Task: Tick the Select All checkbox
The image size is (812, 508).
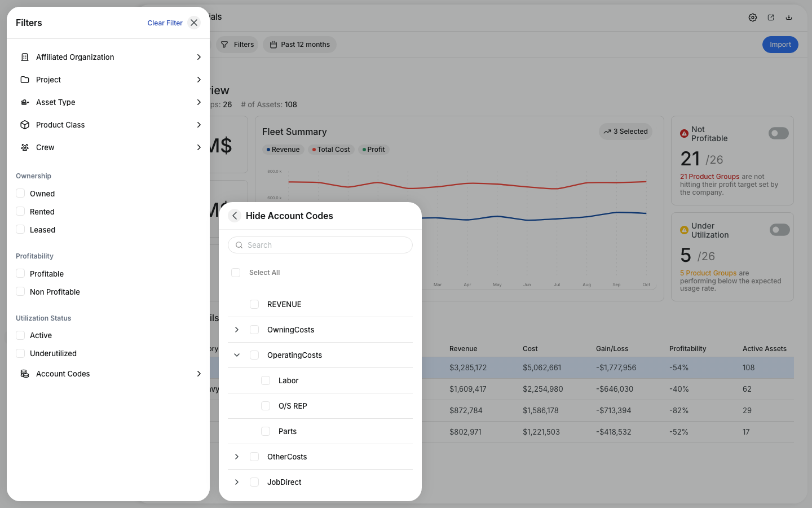Action: pos(236,273)
